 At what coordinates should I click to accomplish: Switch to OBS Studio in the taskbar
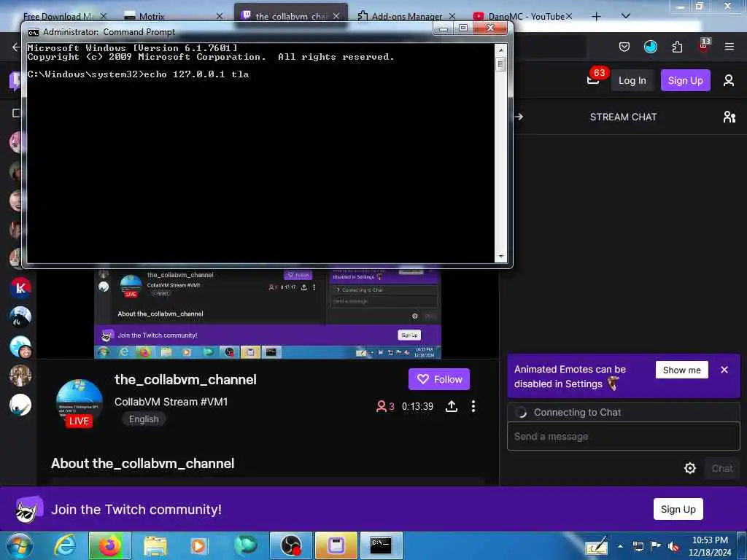coord(290,545)
